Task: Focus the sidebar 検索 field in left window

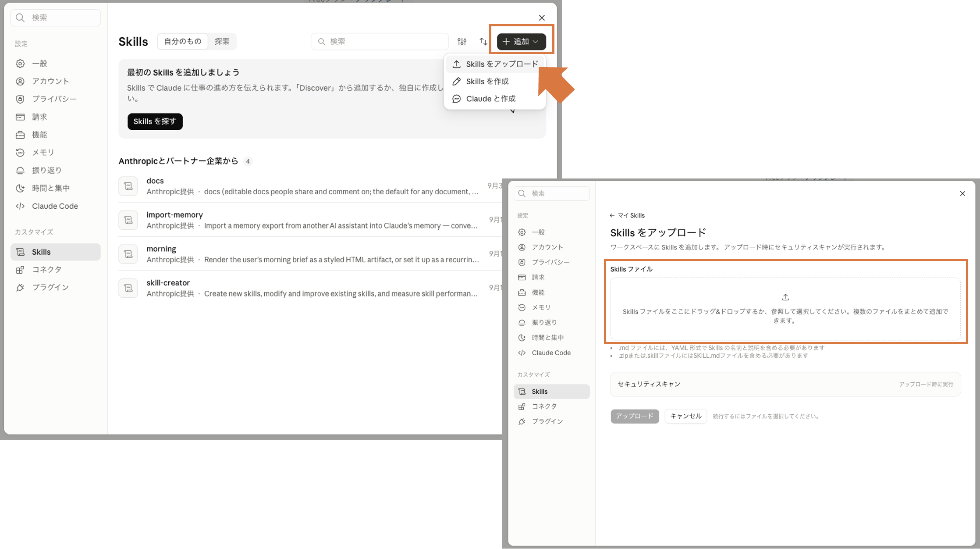Action: click(x=56, y=18)
